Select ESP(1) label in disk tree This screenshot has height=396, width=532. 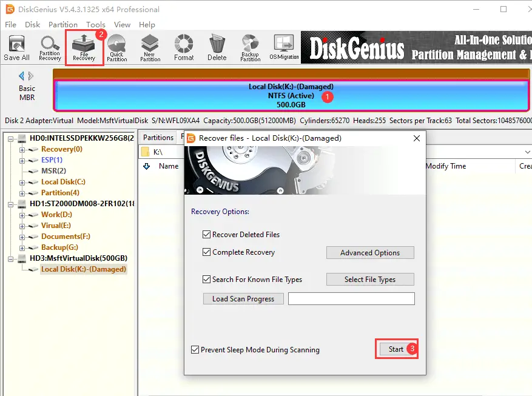[52, 160]
